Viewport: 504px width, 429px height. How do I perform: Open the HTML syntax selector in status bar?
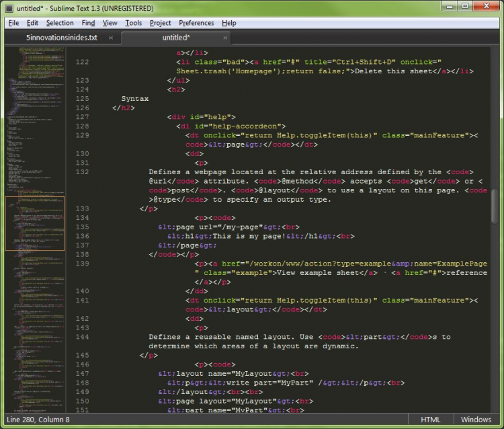[x=430, y=420]
